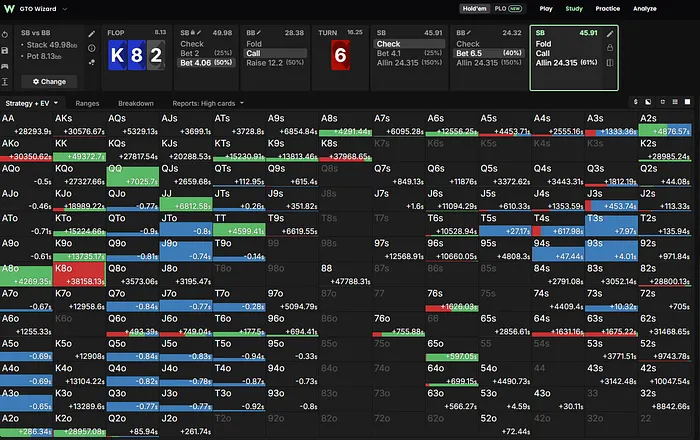Select Bet 2 (25%) flop action
The width and height of the screenshot is (700, 440).
pyautogui.click(x=206, y=53)
